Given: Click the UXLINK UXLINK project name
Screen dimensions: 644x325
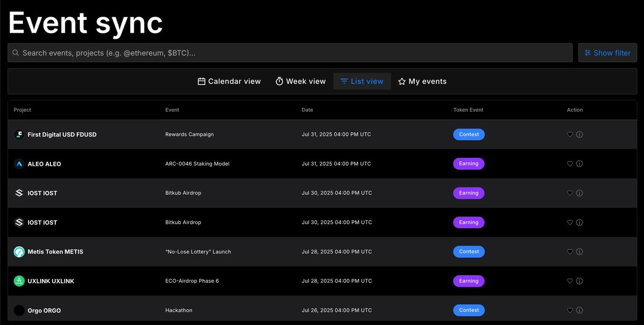Looking at the screenshot, I should point(51,281).
